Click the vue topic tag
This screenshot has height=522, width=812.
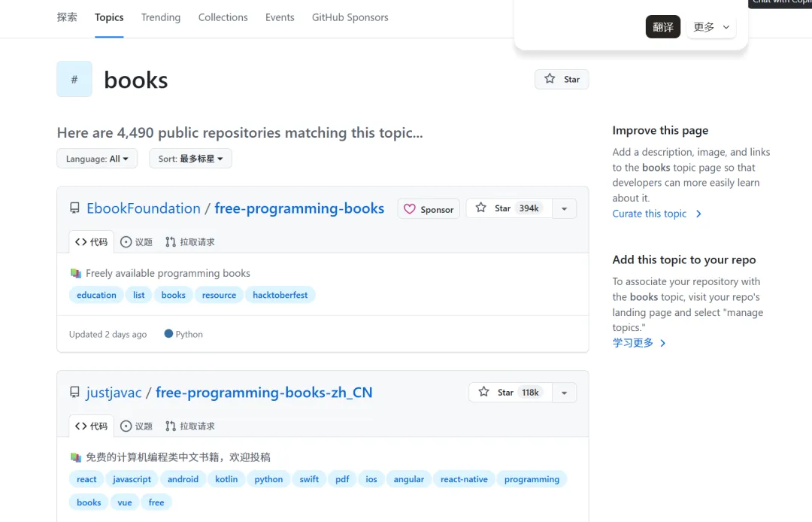click(125, 502)
